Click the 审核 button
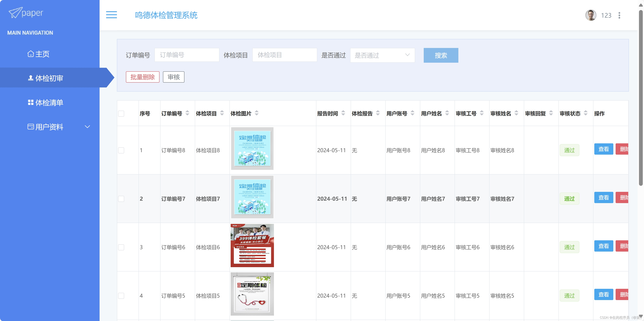The image size is (644, 321). click(174, 77)
